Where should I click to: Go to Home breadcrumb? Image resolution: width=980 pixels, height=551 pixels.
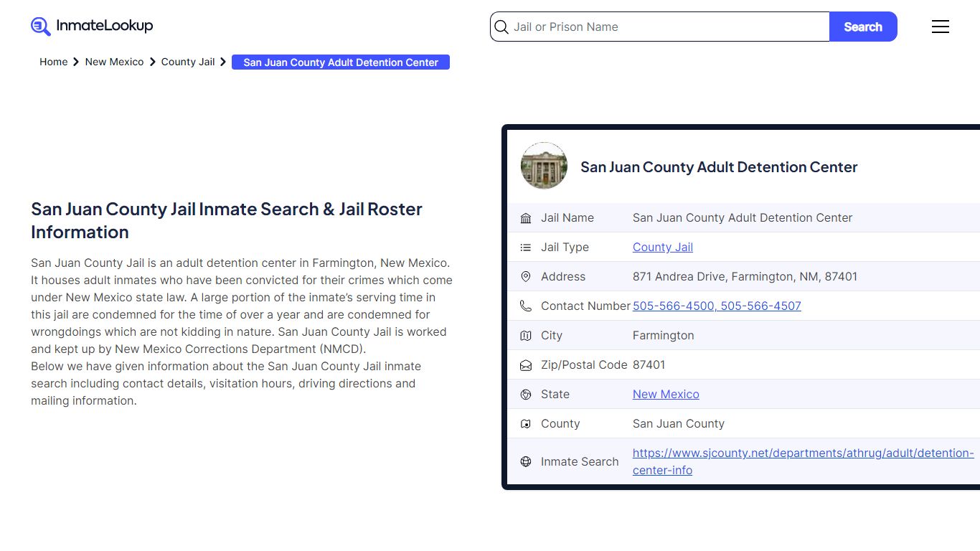tap(53, 62)
